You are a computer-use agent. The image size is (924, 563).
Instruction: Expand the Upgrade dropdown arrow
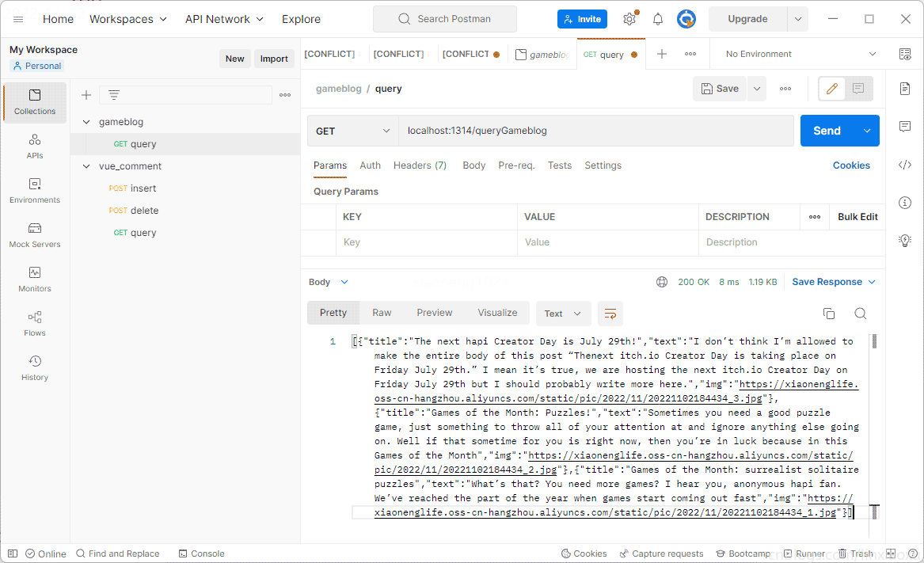798,19
